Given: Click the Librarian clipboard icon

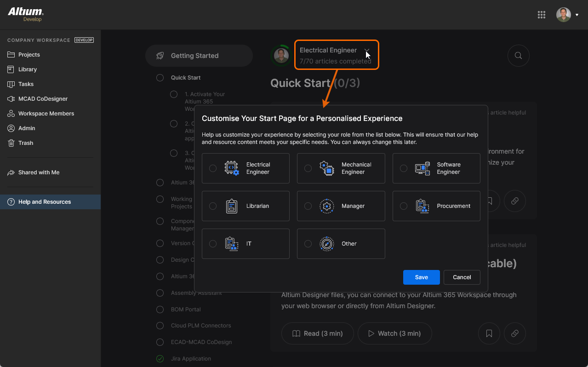Looking at the screenshot, I should coord(232,206).
